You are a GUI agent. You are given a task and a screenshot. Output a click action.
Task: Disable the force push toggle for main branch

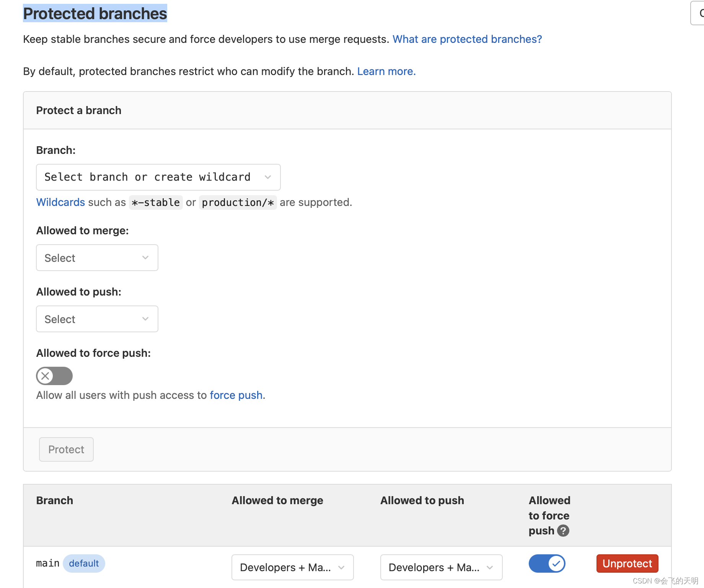(547, 563)
